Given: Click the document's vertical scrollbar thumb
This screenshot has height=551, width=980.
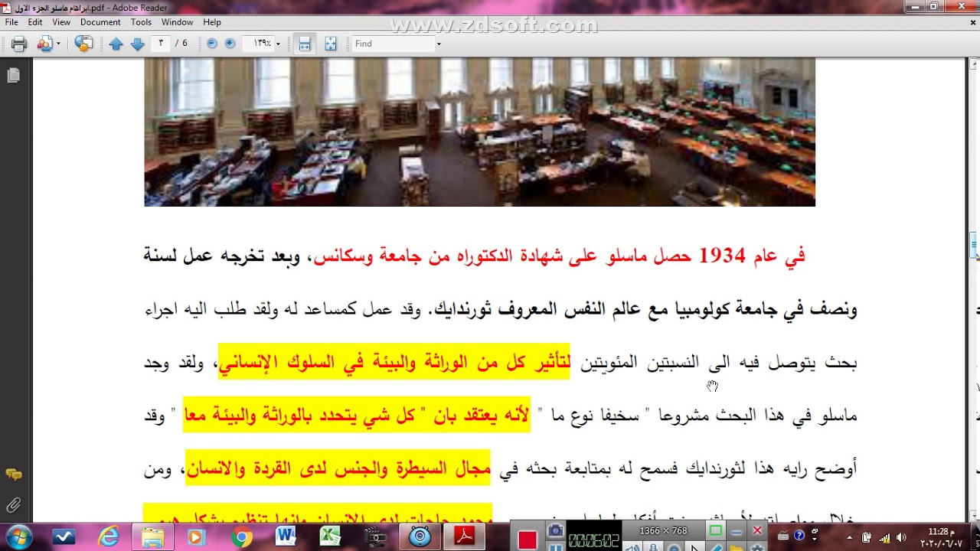Looking at the screenshot, I should point(974,246).
